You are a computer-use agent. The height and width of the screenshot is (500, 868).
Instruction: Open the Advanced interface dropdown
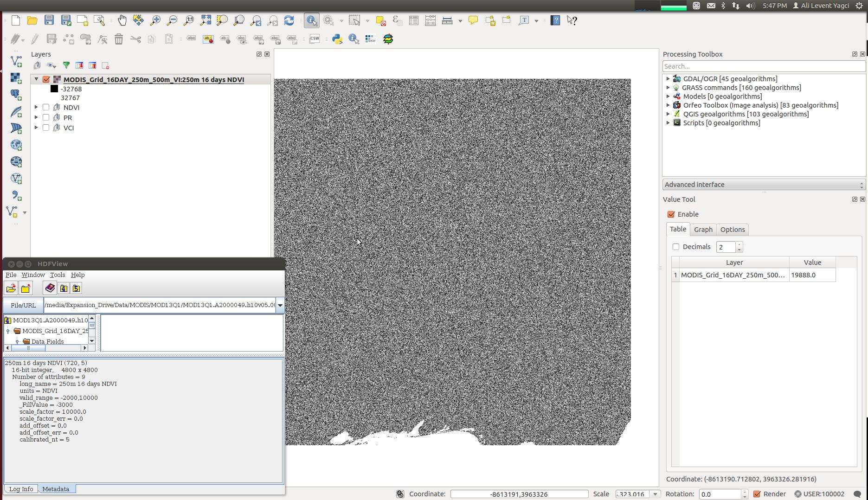tap(764, 185)
